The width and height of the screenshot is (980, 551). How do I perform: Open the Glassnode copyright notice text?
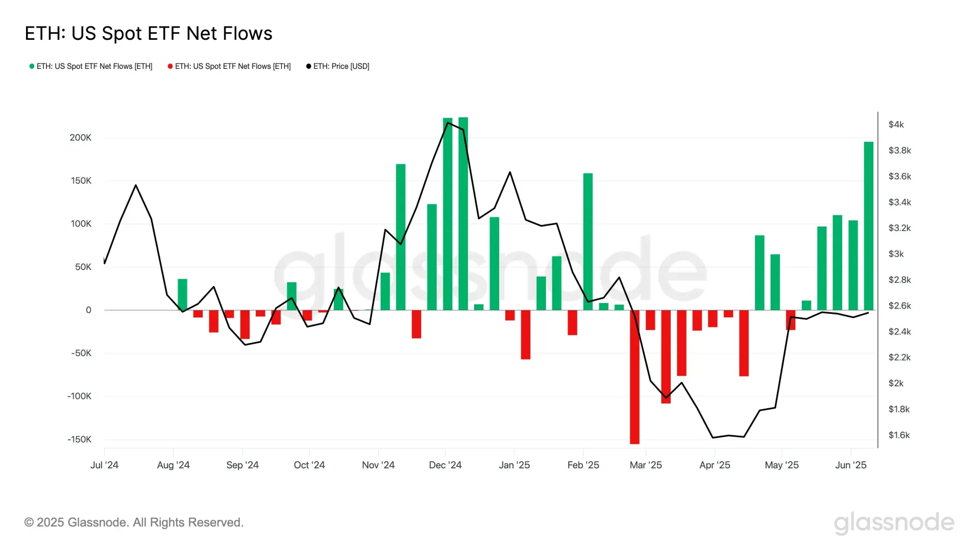(134, 522)
